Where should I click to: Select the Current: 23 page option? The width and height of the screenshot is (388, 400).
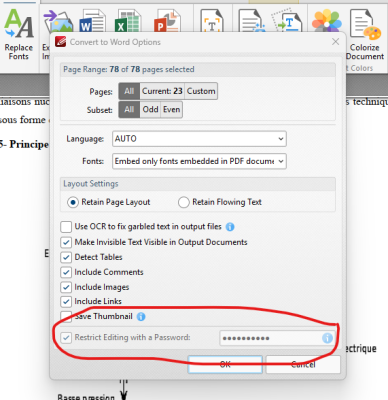pyautogui.click(x=162, y=91)
